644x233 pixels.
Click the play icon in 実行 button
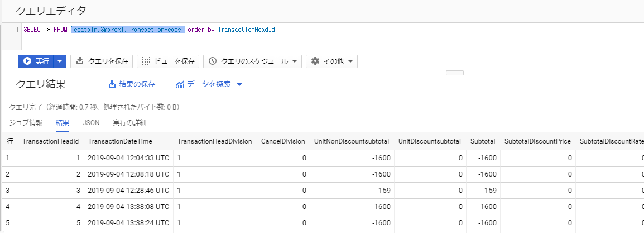tap(27, 61)
